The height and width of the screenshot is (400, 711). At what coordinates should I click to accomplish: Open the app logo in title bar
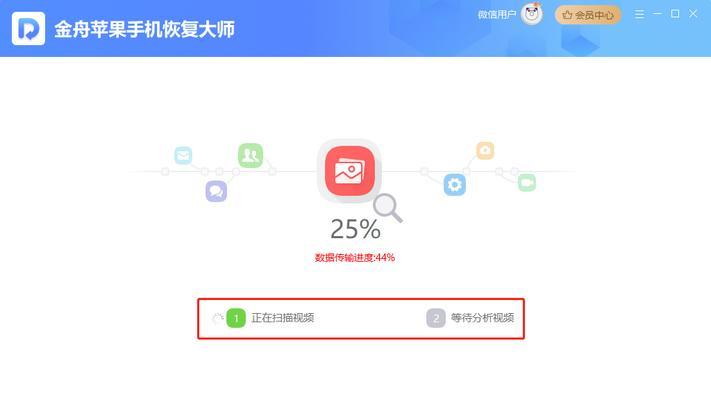click(x=29, y=29)
